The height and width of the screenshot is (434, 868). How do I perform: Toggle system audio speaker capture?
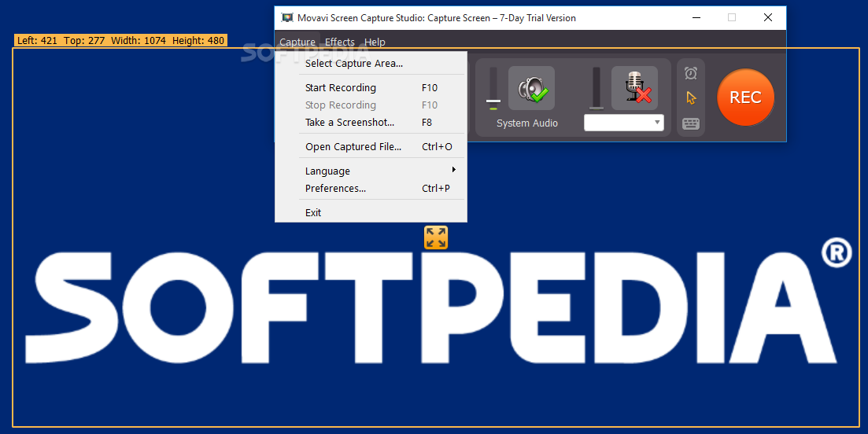[x=531, y=89]
